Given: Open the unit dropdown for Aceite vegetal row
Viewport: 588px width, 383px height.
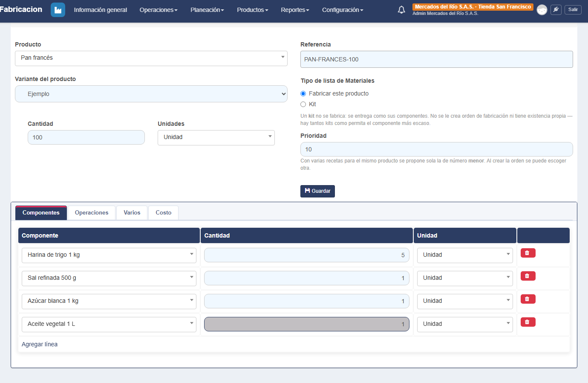Looking at the screenshot, I should point(465,325).
